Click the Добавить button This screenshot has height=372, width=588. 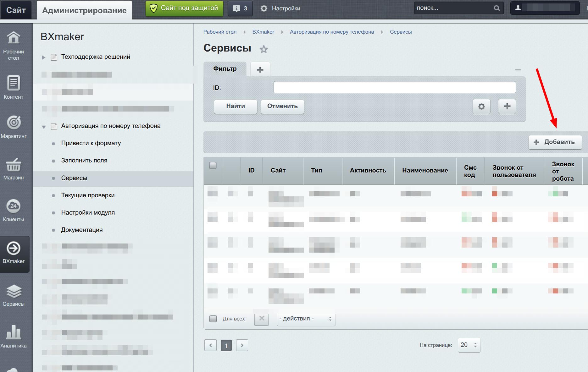pos(555,142)
